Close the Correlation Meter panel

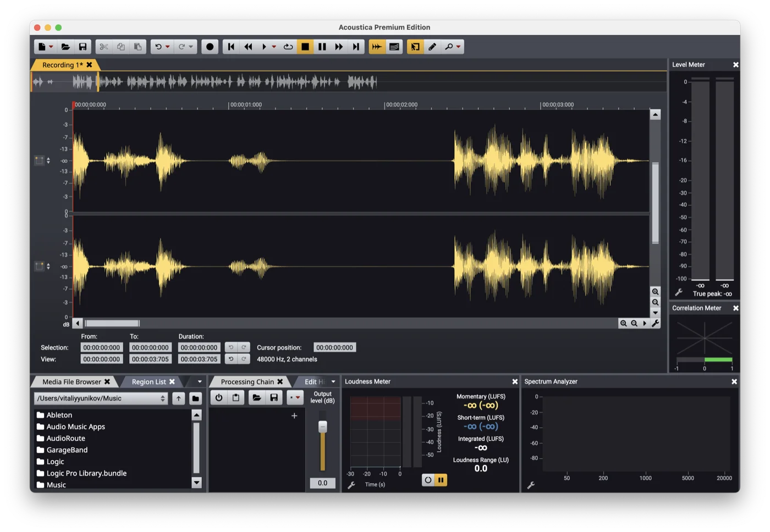[x=735, y=308]
